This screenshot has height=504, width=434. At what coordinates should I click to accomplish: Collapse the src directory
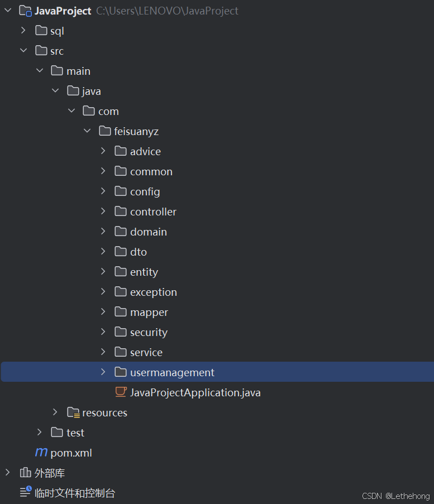23,51
